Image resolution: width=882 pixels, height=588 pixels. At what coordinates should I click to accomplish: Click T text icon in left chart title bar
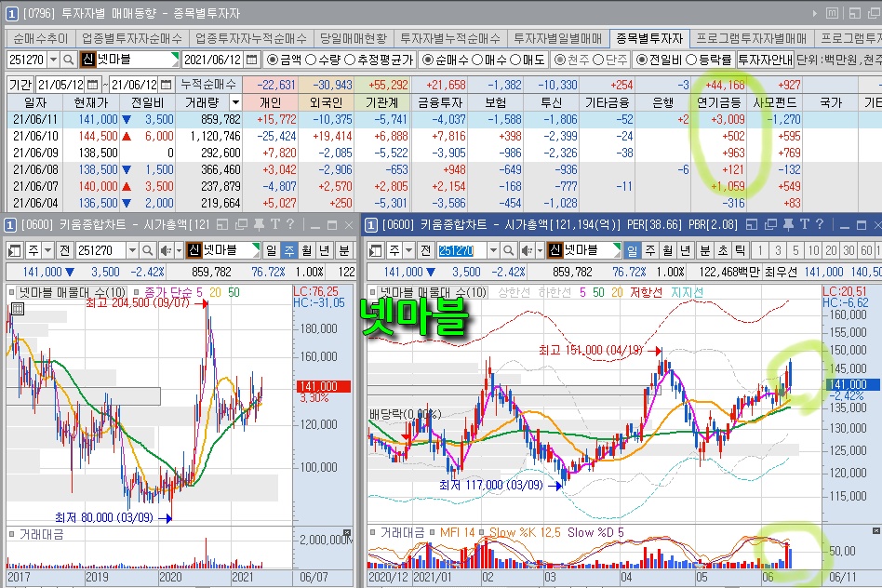pyautogui.click(x=275, y=224)
